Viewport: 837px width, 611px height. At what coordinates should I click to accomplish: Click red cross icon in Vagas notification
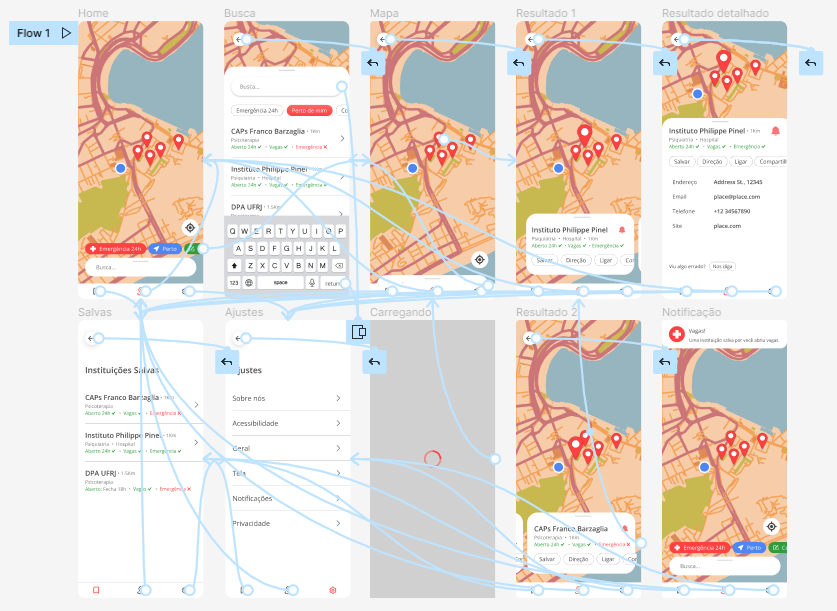pyautogui.click(x=677, y=334)
